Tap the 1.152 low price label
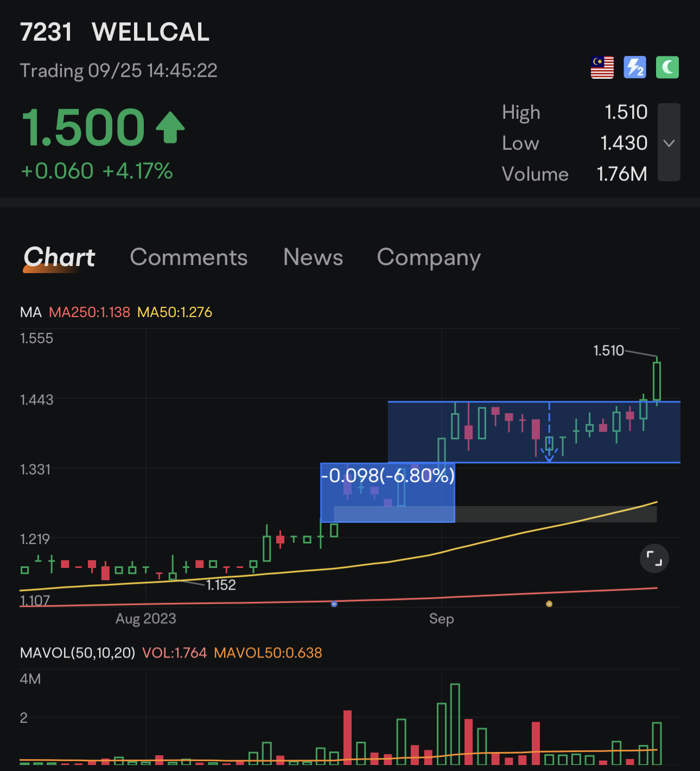This screenshot has height=771, width=700. point(221,585)
